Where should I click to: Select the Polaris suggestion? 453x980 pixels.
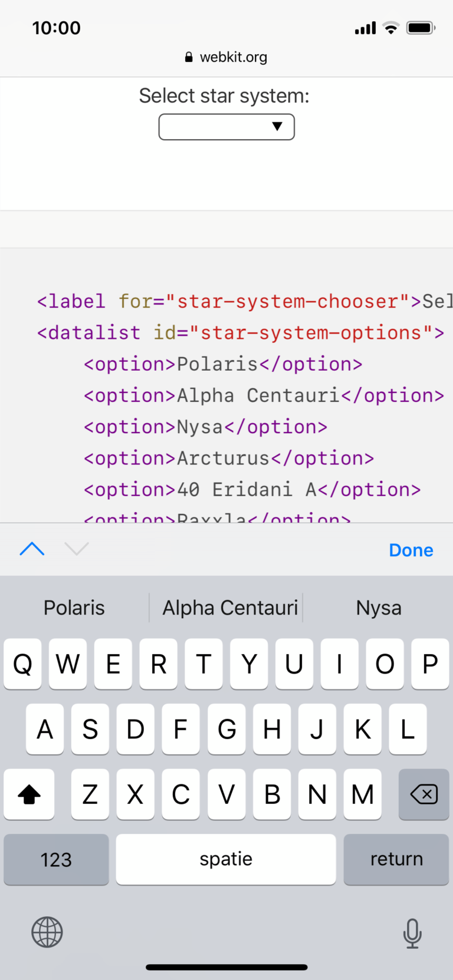[74, 607]
